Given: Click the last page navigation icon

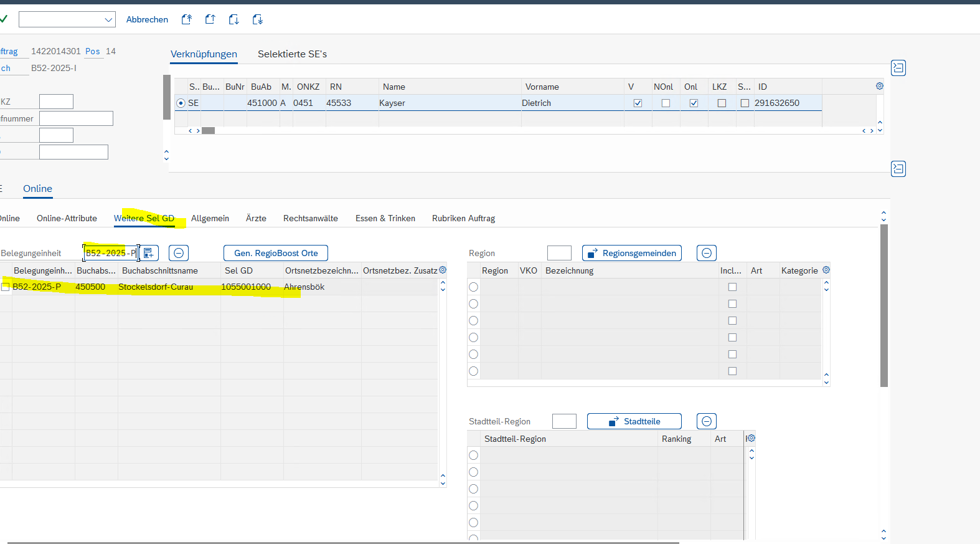Looking at the screenshot, I should tap(258, 20).
